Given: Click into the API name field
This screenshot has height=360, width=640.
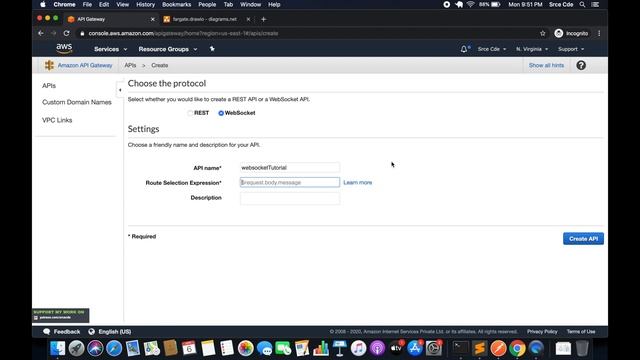Looking at the screenshot, I should 290,168.
